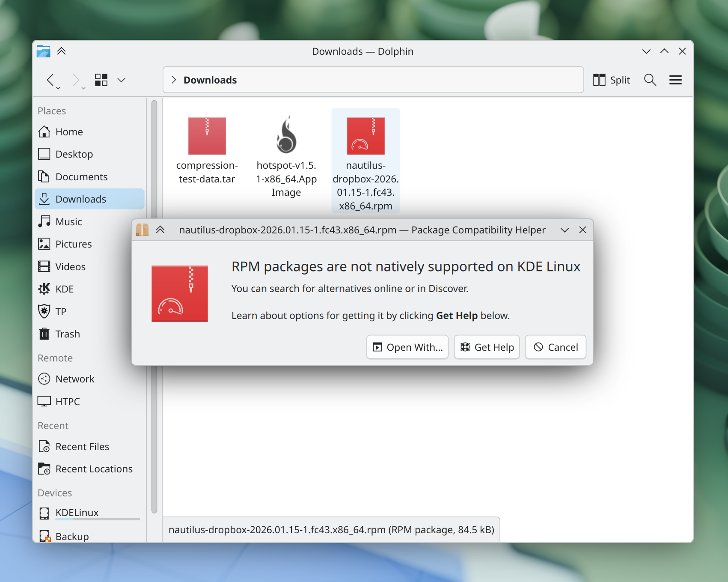Click the Get Help button

(x=487, y=347)
